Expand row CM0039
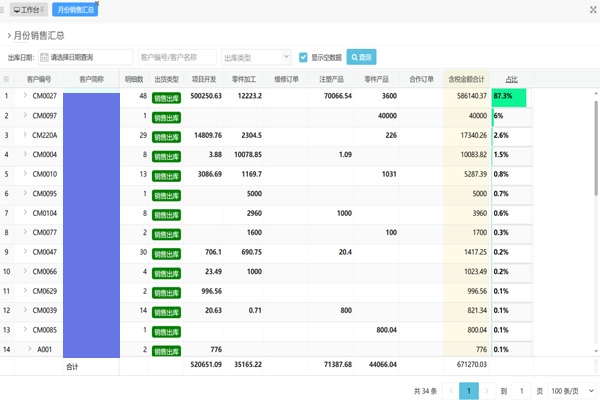The width and height of the screenshot is (600, 400). click(x=25, y=309)
